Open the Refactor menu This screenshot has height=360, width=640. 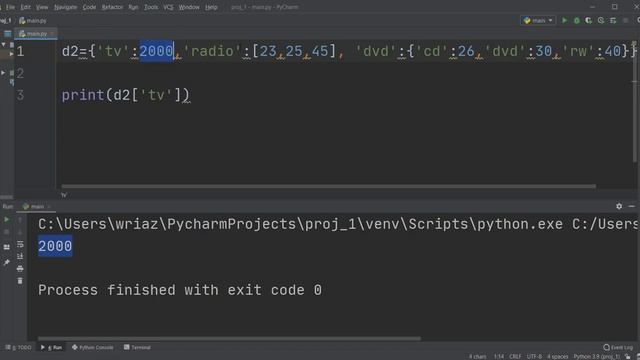click(112, 7)
